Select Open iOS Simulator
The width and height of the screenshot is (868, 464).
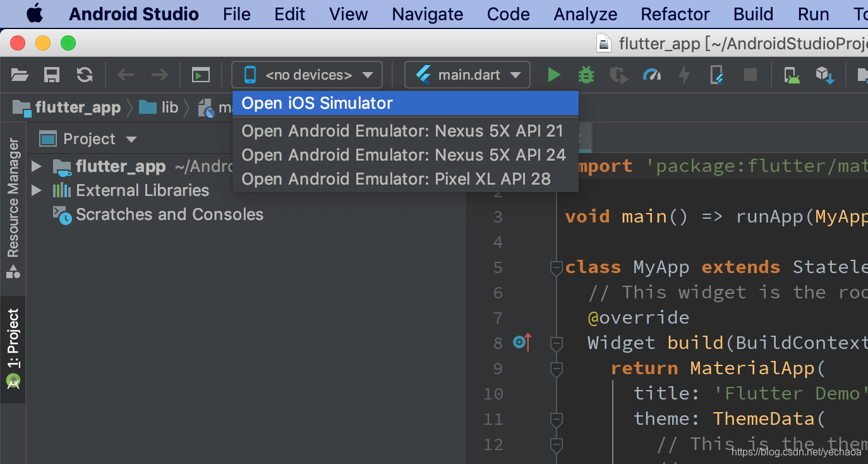[x=406, y=103]
